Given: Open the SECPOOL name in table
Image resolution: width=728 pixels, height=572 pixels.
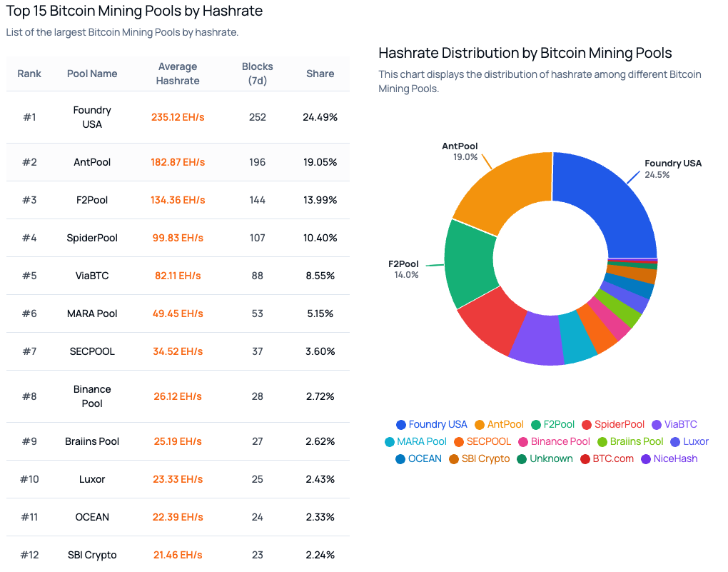Looking at the screenshot, I should 92,351.
